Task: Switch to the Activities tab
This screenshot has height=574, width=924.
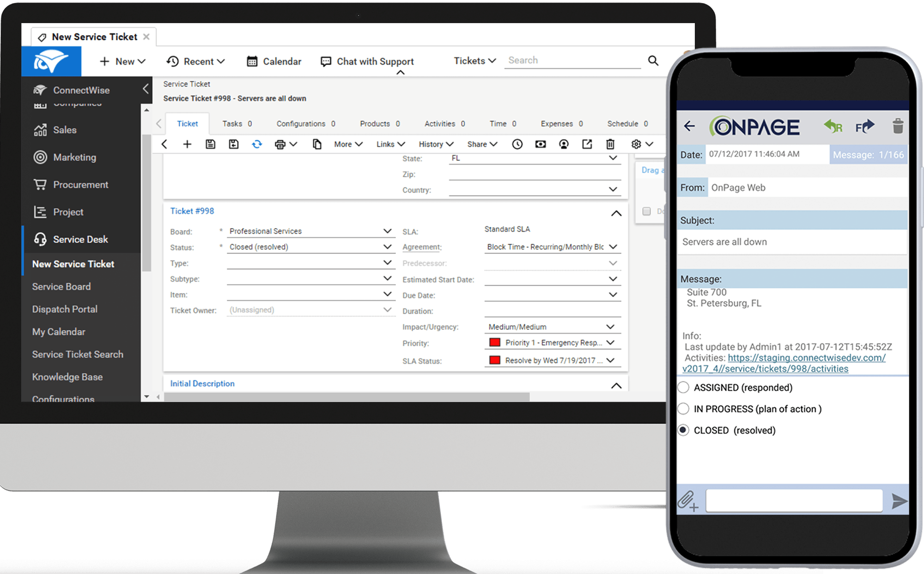Action: tap(444, 124)
